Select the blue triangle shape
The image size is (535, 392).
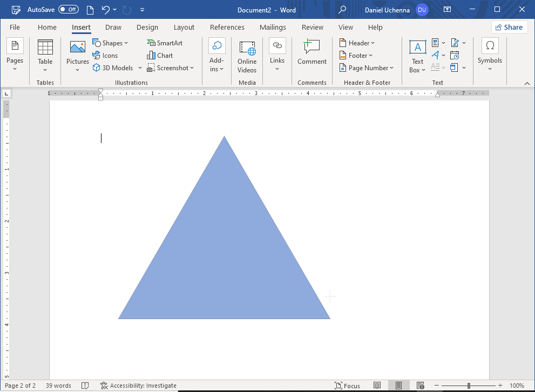pos(224,254)
